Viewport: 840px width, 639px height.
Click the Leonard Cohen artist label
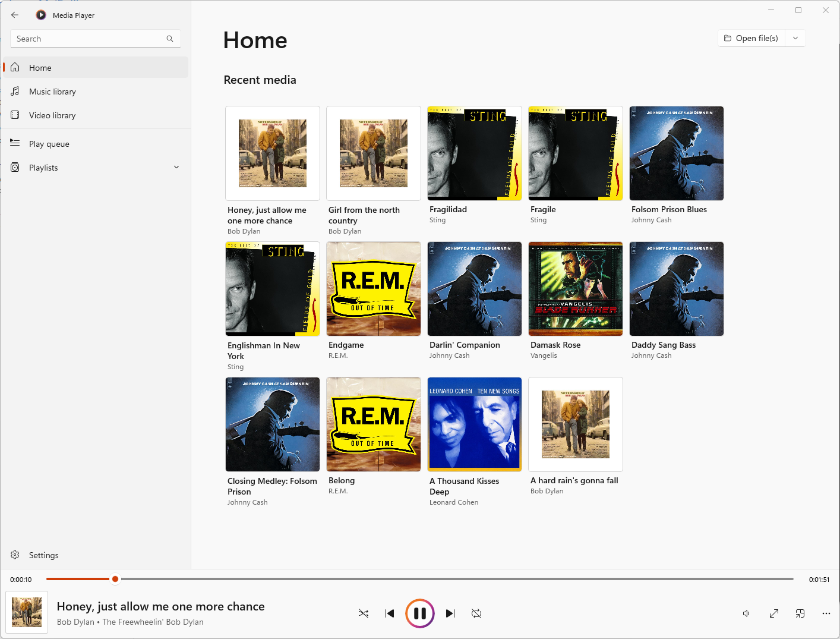[x=454, y=502]
